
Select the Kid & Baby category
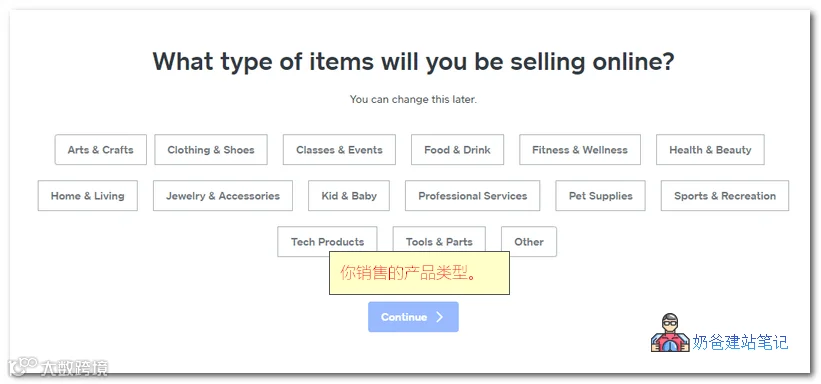(x=349, y=196)
